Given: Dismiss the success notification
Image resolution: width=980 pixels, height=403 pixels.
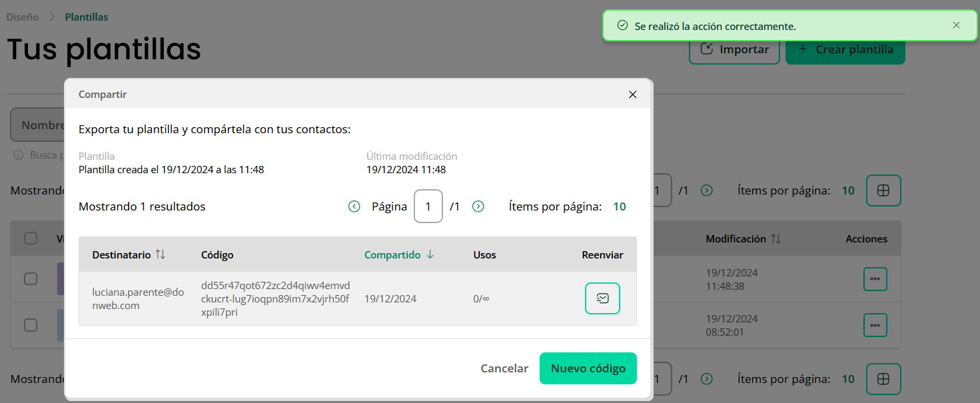Looking at the screenshot, I should 956,25.
